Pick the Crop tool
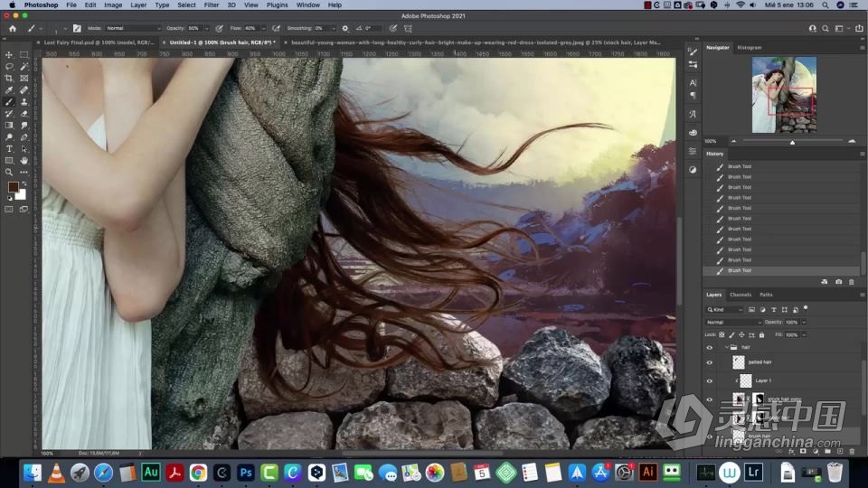The image size is (868, 488). click(10, 79)
